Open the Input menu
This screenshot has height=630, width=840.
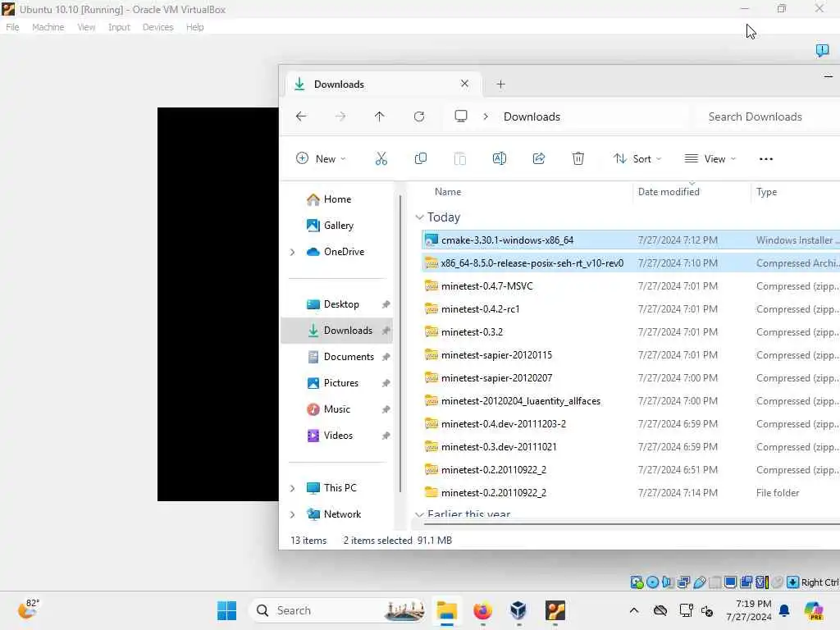coord(119,27)
